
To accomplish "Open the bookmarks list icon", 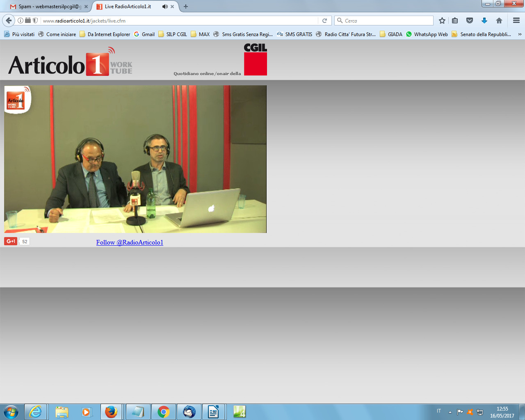I will 455,21.
